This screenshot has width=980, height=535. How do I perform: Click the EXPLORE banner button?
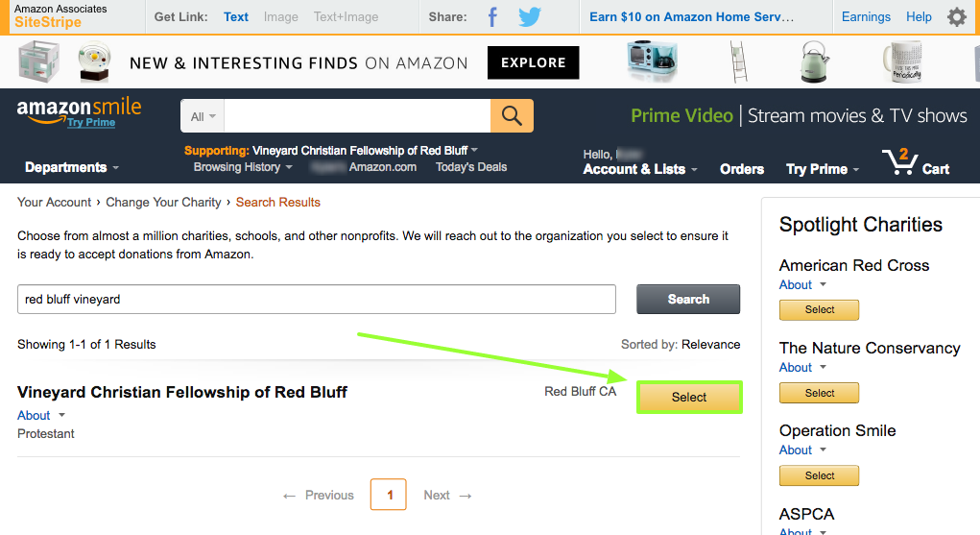pyautogui.click(x=533, y=62)
